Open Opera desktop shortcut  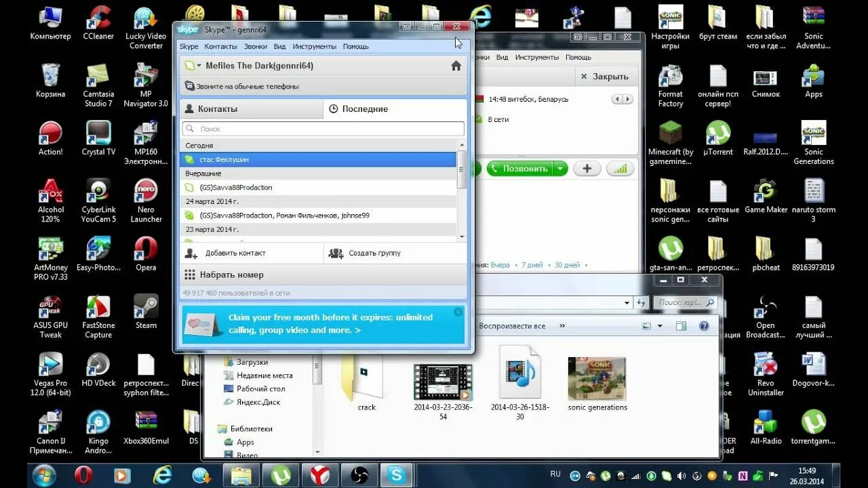[x=146, y=254]
